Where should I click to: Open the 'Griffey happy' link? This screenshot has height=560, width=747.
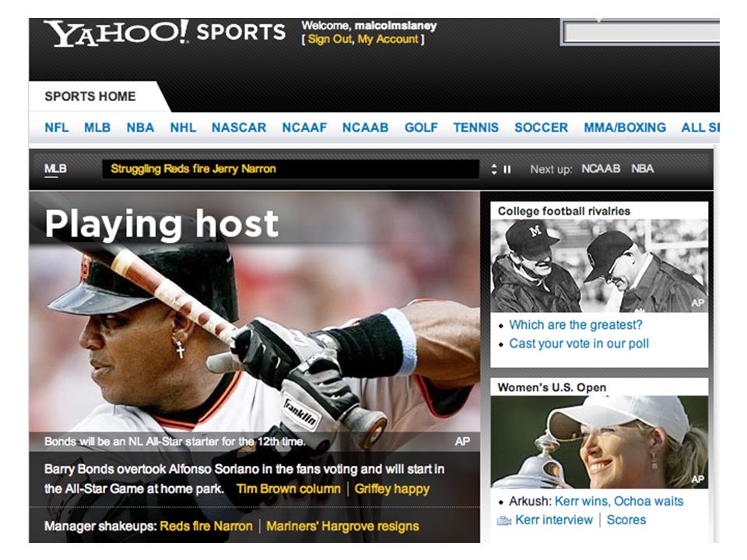(x=392, y=489)
